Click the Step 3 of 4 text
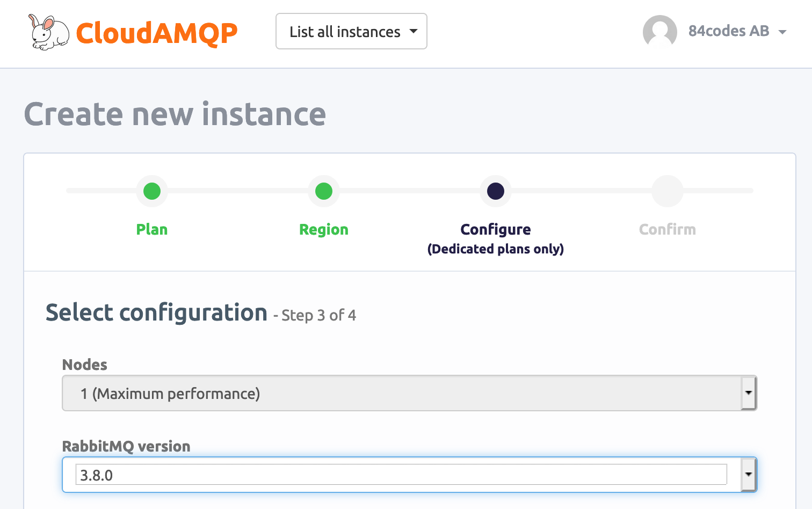 pyautogui.click(x=318, y=315)
